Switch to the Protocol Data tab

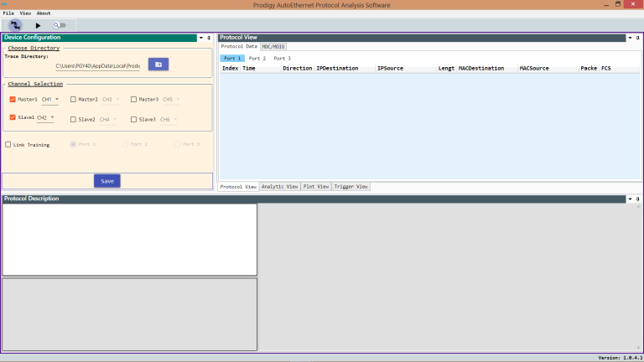239,46
